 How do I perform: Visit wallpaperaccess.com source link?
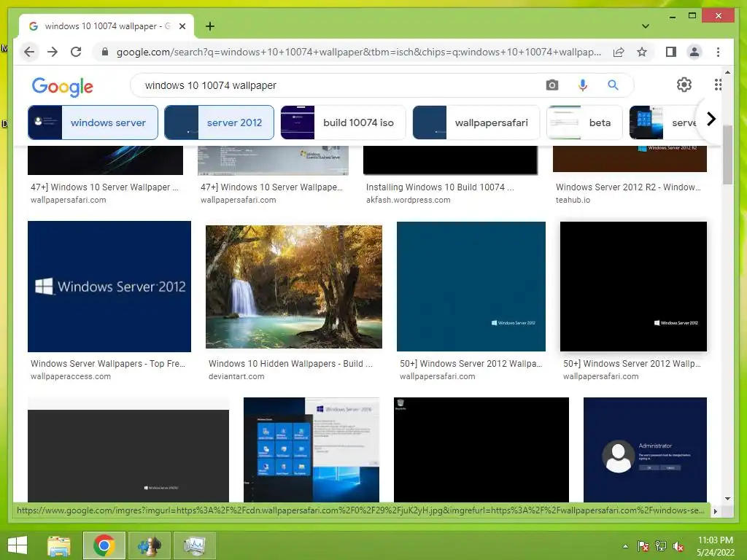[x=71, y=376]
